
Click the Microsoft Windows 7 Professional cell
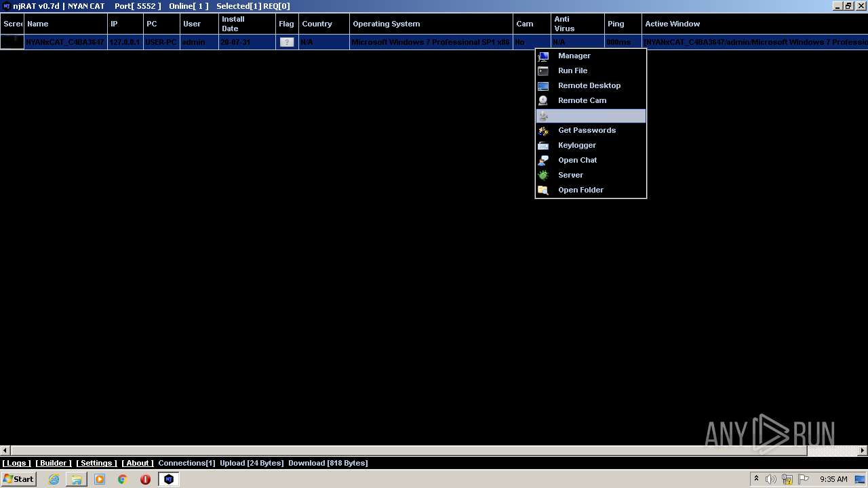431,42
